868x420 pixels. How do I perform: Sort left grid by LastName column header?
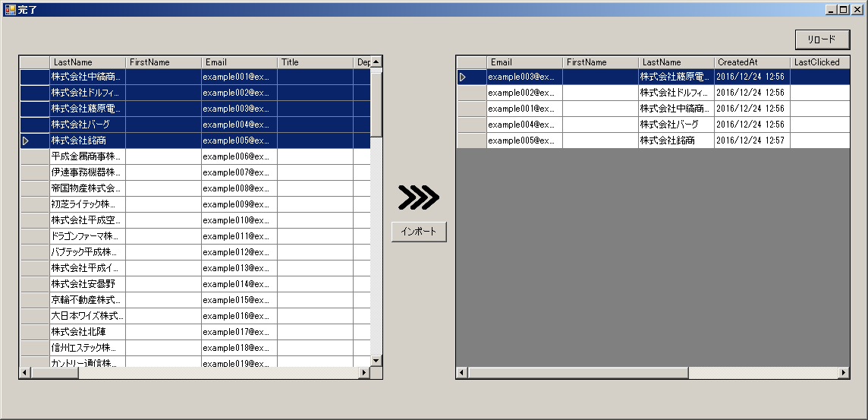click(87, 62)
